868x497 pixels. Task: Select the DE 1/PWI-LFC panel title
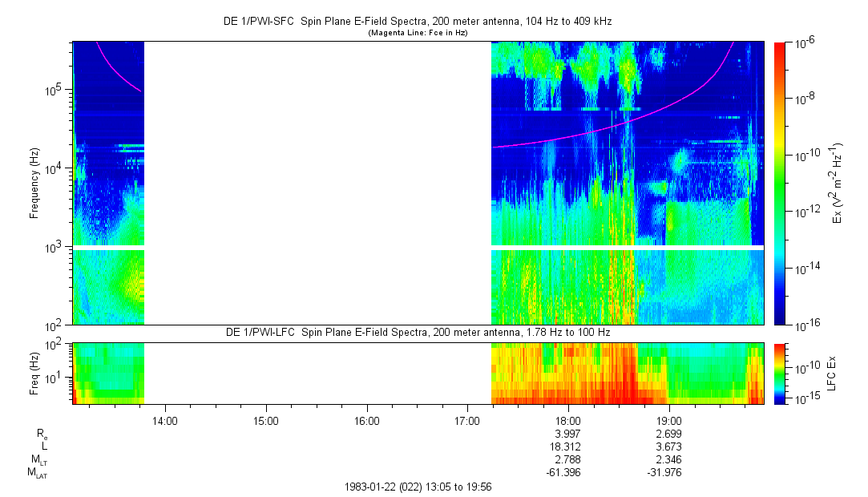[417, 332]
